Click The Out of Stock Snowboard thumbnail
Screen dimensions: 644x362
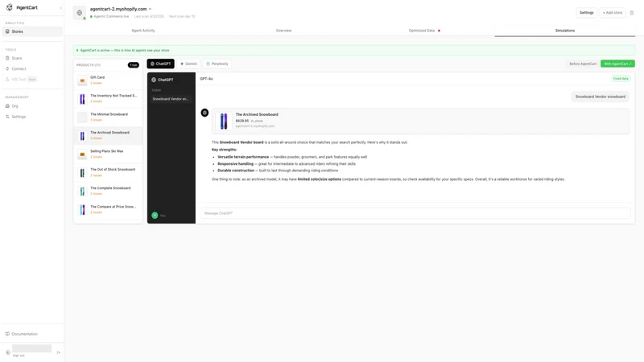[x=82, y=173]
